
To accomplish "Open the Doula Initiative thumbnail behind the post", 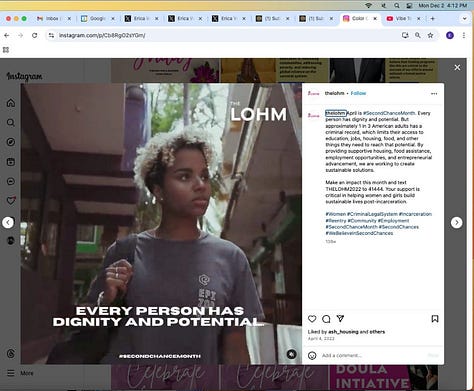I will [x=384, y=378].
